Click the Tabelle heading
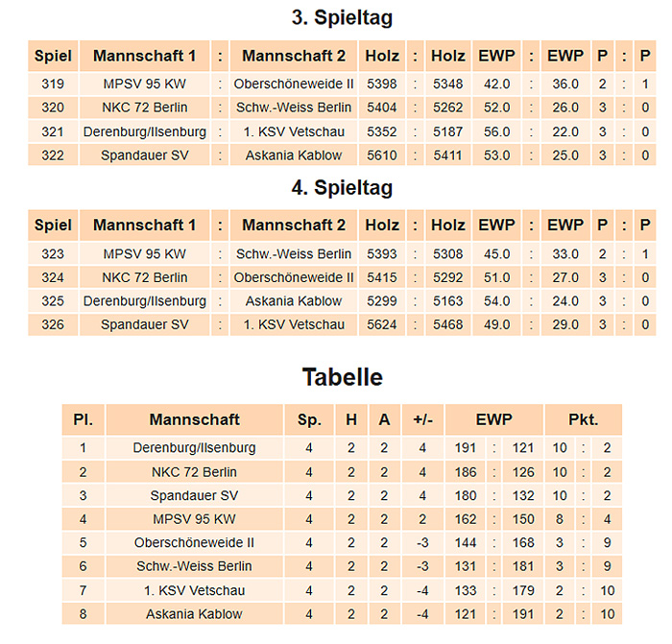The image size is (672, 644). (342, 377)
